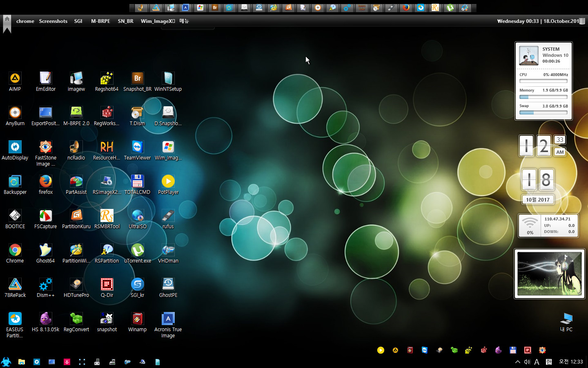Image resolution: width=588 pixels, height=368 pixels.
Task: Click the 10월 2017 date label gadget
Action: click(x=538, y=200)
